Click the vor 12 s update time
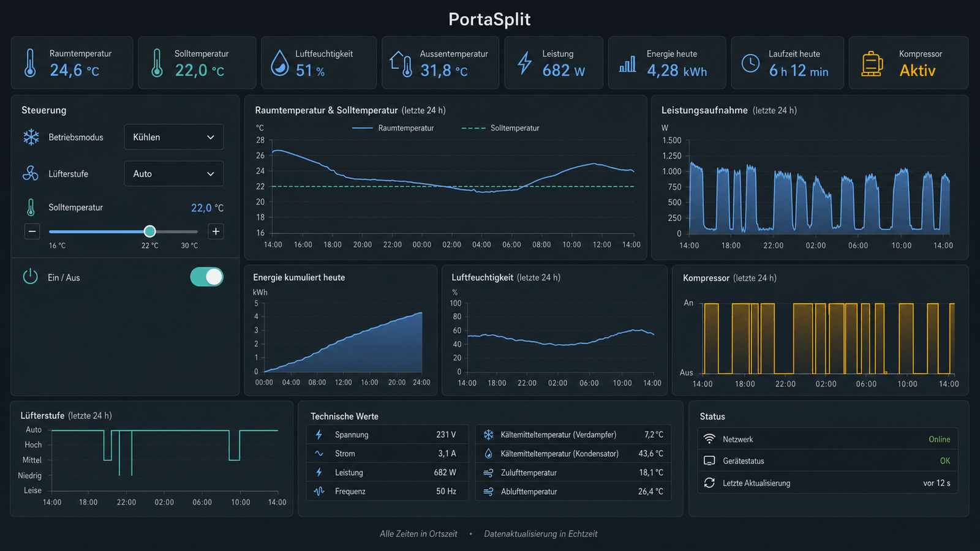 pyautogui.click(x=937, y=483)
